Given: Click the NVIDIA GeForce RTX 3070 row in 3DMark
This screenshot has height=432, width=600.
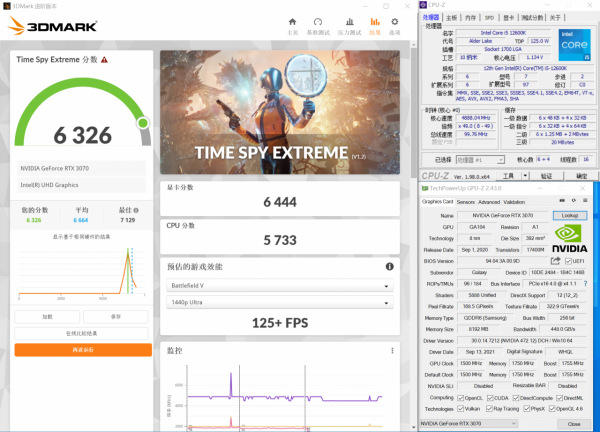Looking at the screenshot, I should click(82, 168).
